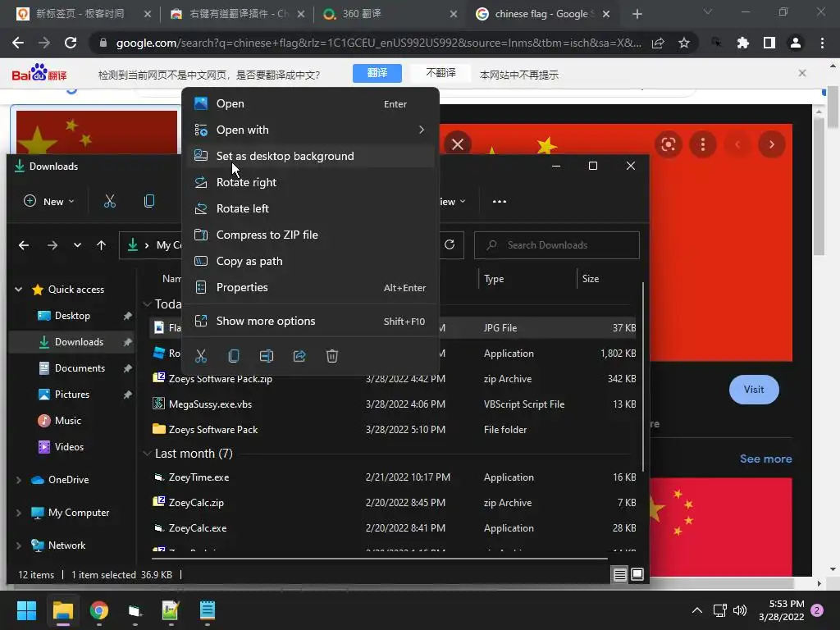The image size is (840, 630).
Task: Click Copy icon in Explorer toolbar
Action: pos(149,202)
